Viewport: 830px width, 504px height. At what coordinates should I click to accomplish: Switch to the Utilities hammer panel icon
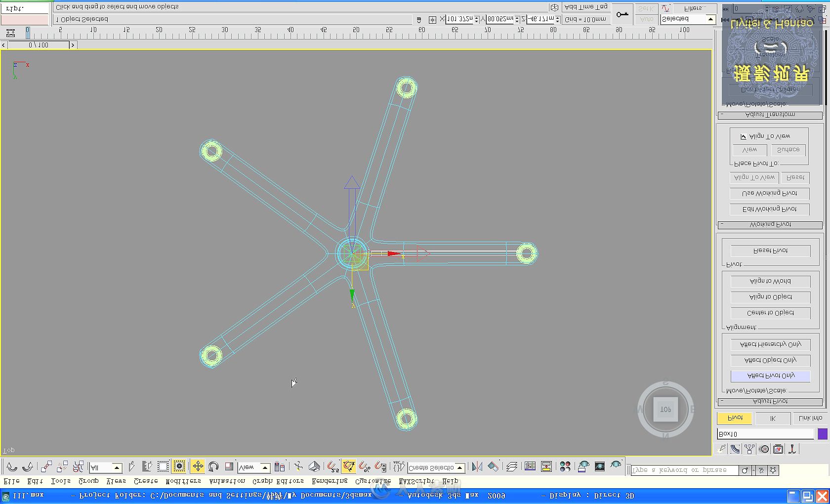(792, 449)
